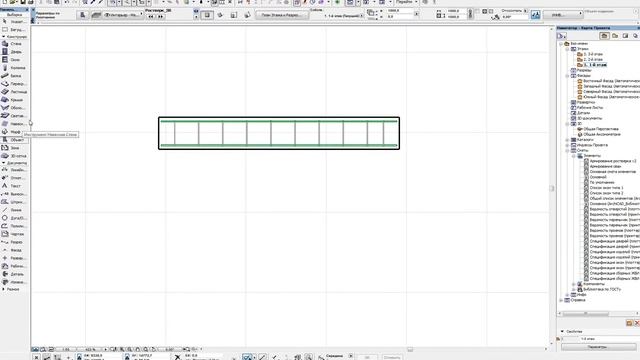Expand the Компоненты node in Navigator

pyautogui.click(x=574, y=284)
